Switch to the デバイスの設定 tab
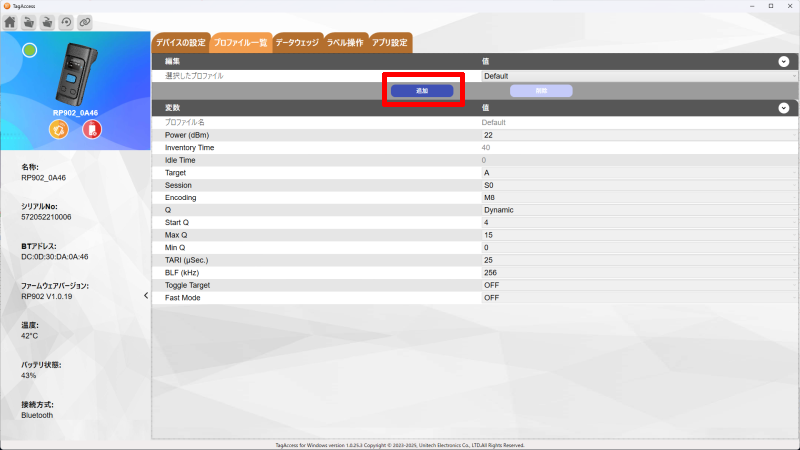 pyautogui.click(x=180, y=43)
